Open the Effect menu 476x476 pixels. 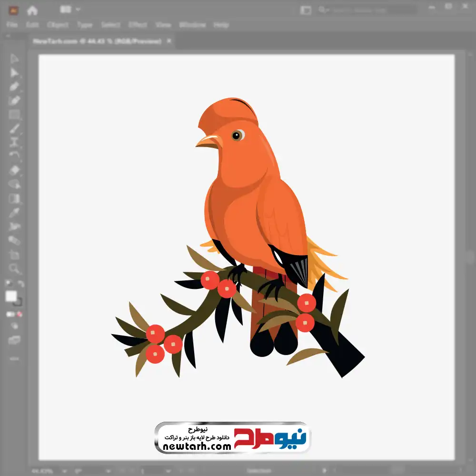click(x=138, y=25)
